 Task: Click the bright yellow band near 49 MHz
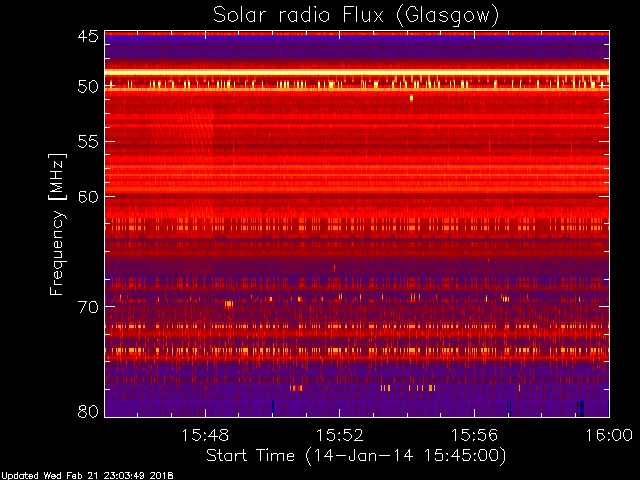coord(357,73)
